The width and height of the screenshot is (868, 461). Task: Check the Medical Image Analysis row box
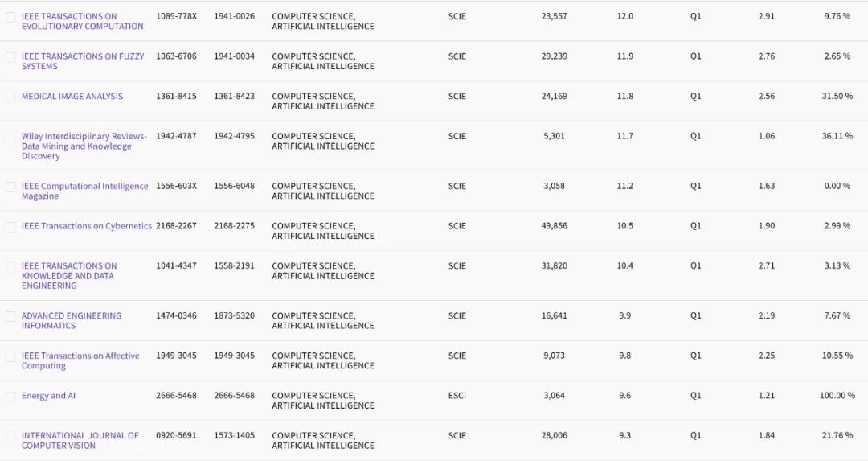[x=10, y=97]
